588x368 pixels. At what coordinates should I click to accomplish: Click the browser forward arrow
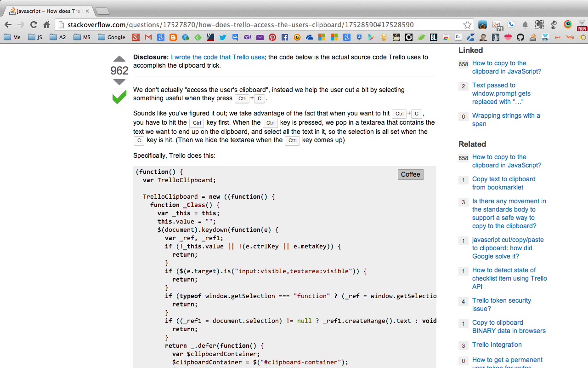tap(21, 25)
